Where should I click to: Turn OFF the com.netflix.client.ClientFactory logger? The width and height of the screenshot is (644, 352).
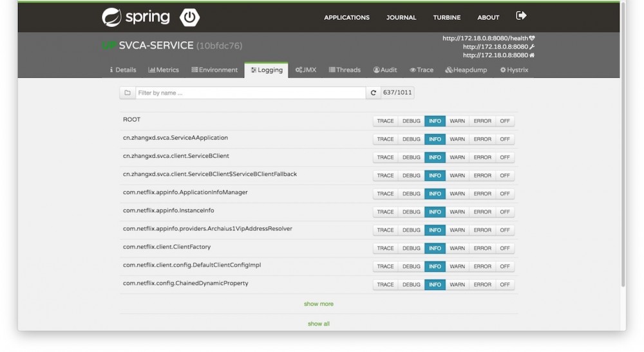[x=505, y=248]
